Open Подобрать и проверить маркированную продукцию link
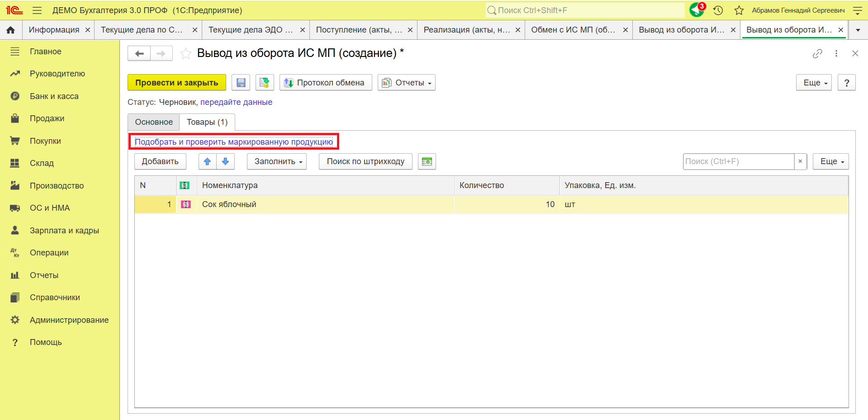Viewport: 868px width, 420px height. pyautogui.click(x=234, y=142)
